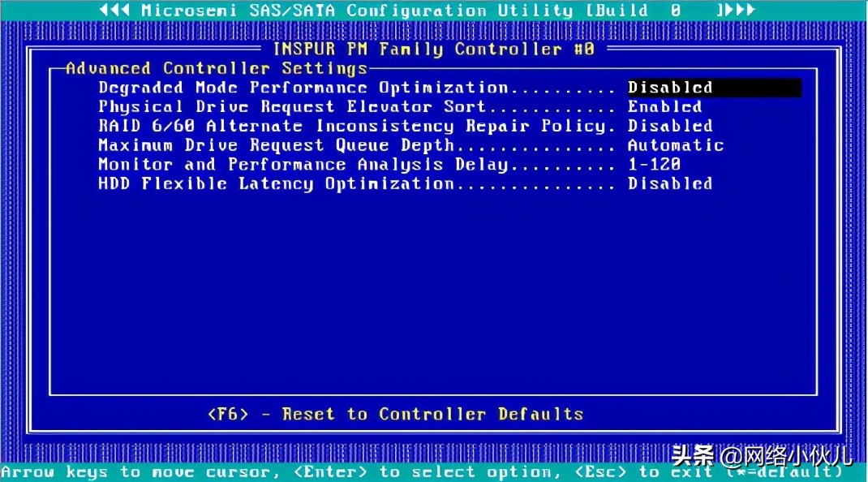Viewport: 868px width, 482px height.
Task: Click INSPUR PM Family Controller #0 title
Action: pyautogui.click(x=434, y=49)
